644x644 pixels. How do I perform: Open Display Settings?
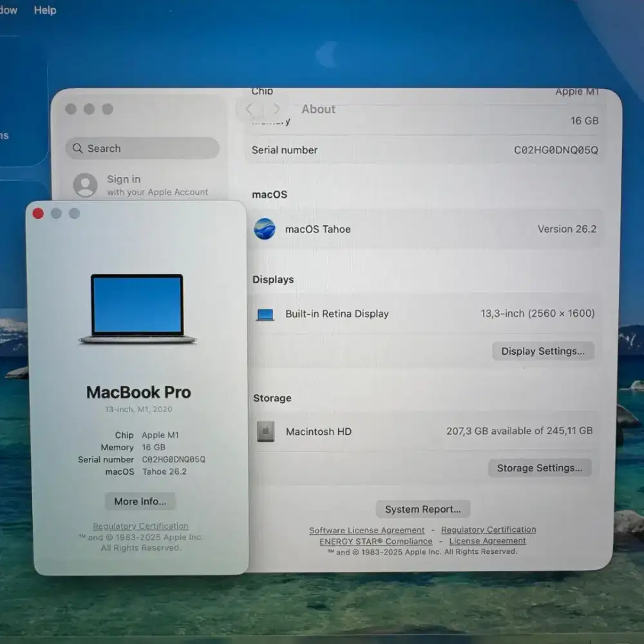coord(543,351)
